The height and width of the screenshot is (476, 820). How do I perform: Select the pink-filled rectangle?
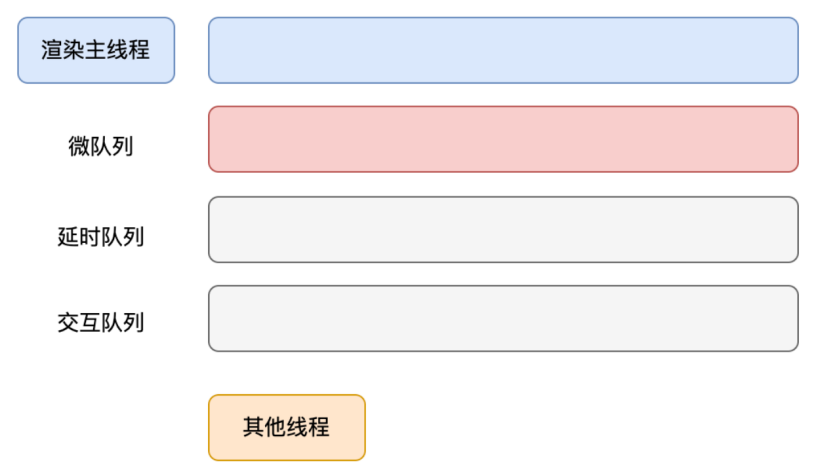pyautogui.click(x=503, y=139)
